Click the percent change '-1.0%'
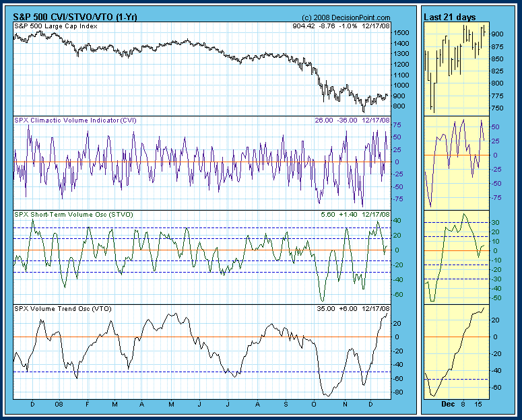 tap(348, 26)
